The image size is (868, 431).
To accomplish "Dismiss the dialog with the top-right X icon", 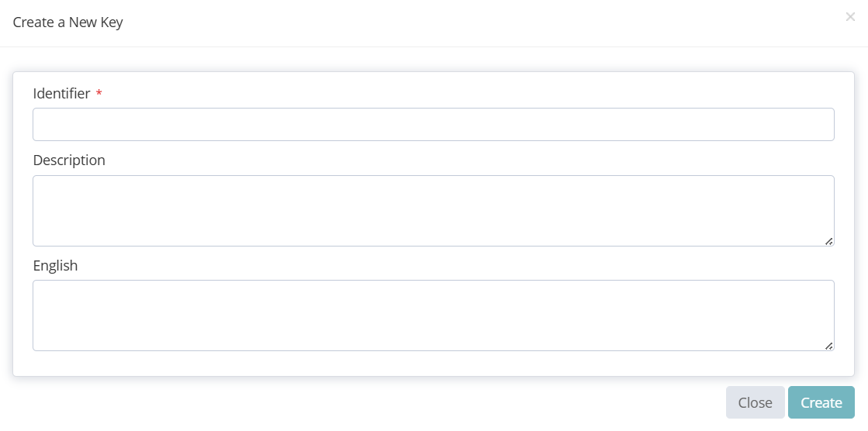I will point(850,16).
